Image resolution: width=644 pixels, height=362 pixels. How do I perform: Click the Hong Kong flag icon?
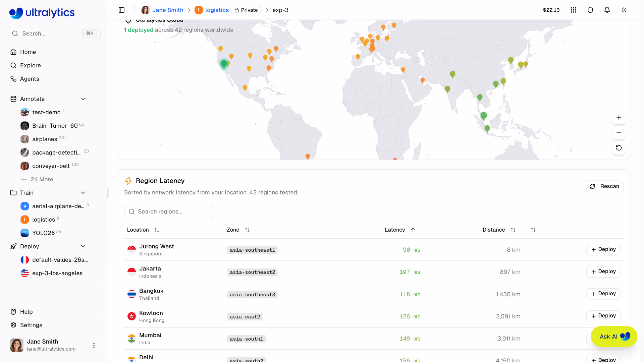tap(131, 316)
